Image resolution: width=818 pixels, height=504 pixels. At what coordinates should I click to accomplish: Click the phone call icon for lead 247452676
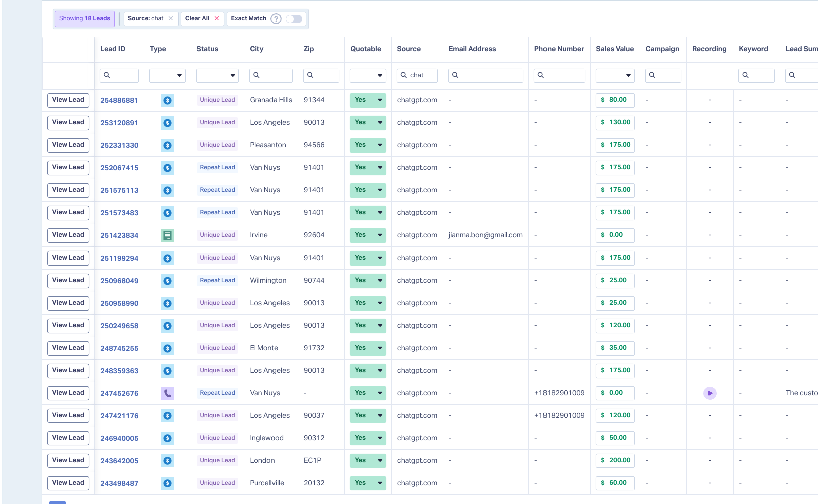coord(167,393)
